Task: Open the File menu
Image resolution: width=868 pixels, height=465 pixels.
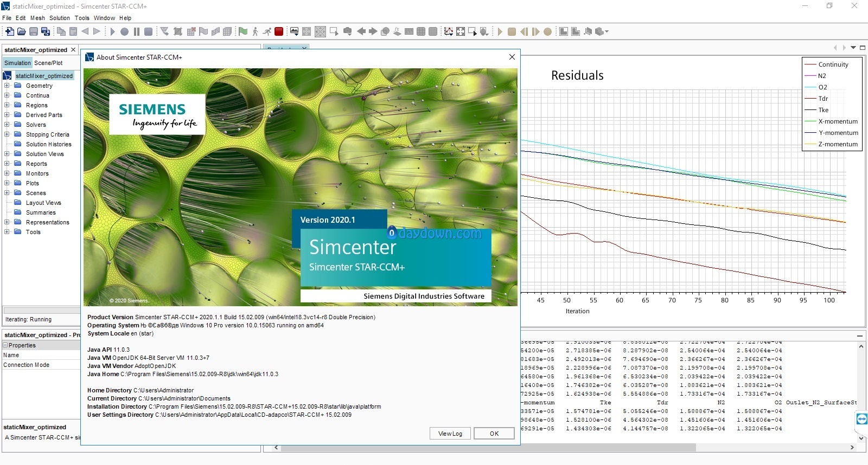Action: point(7,18)
